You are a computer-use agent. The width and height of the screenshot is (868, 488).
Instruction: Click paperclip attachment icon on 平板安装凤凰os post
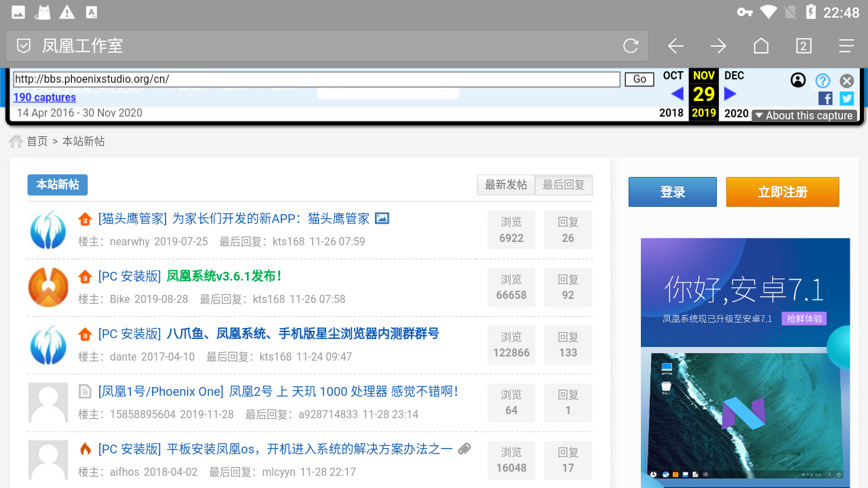point(465,449)
